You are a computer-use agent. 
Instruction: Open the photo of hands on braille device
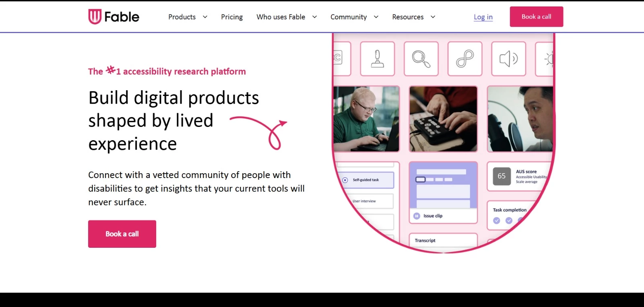(x=443, y=119)
